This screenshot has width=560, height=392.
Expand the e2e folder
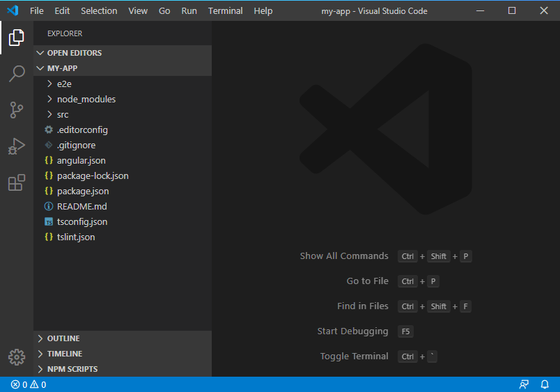123,84
